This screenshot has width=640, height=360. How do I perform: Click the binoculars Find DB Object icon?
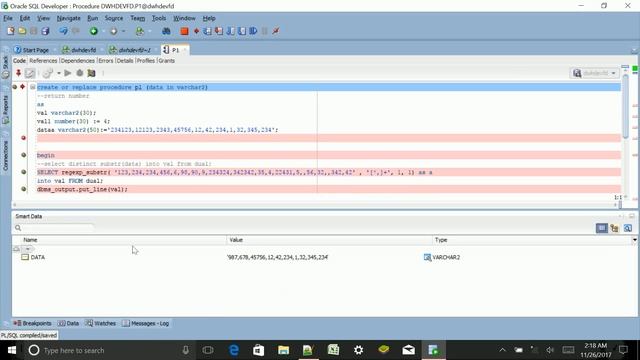point(166,31)
